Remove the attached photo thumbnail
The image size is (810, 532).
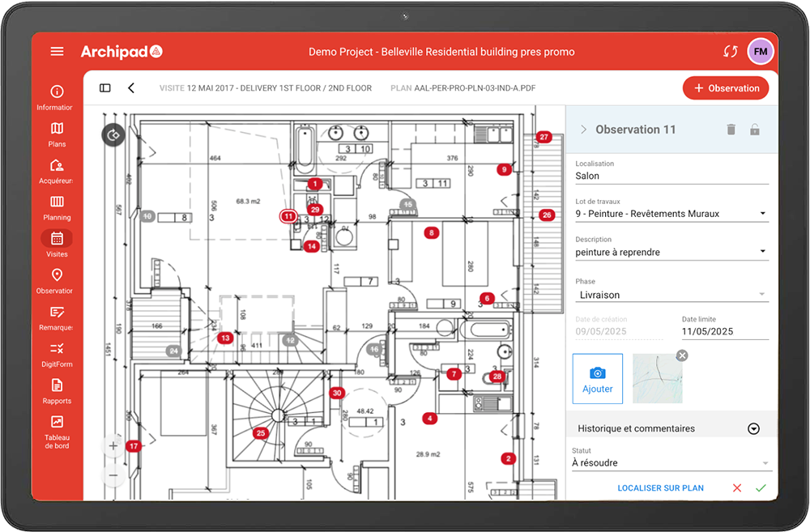pyautogui.click(x=682, y=355)
